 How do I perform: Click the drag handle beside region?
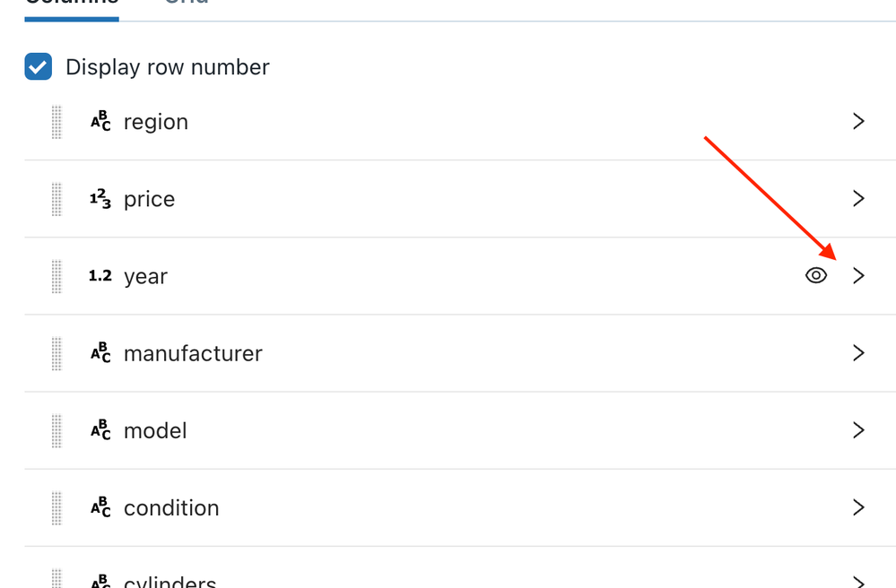[56, 121]
